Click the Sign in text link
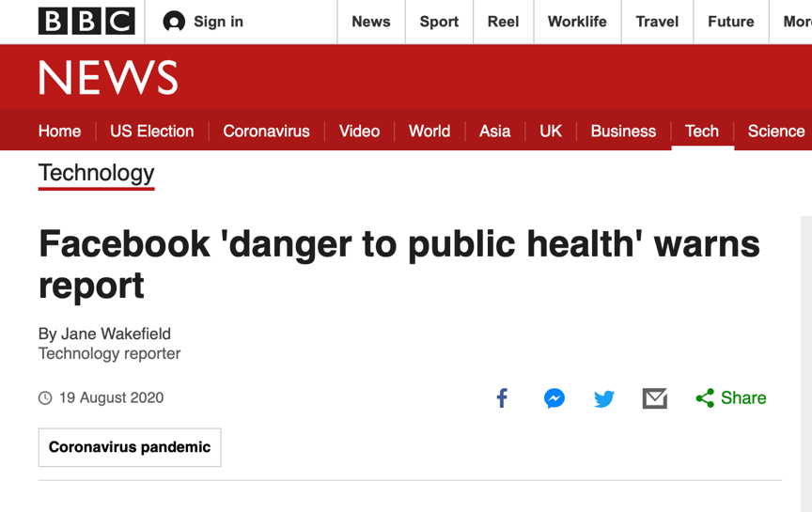Screen dimensions: 812x512 click(x=218, y=22)
